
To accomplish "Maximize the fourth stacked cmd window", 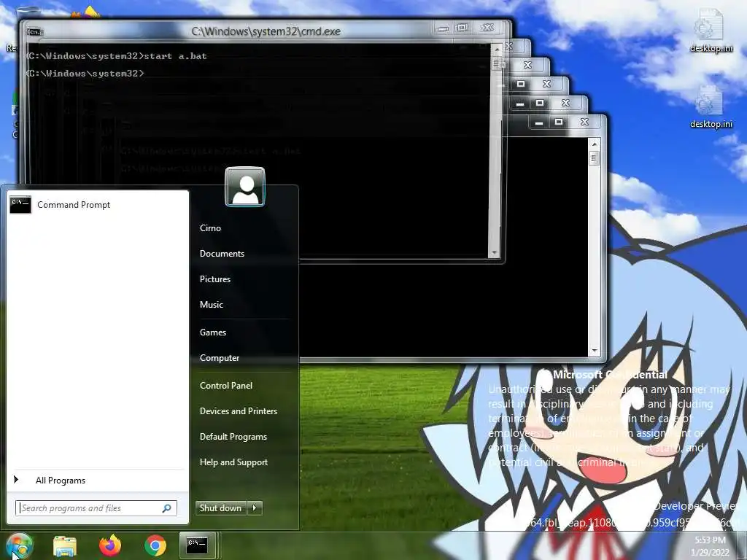I will point(540,103).
